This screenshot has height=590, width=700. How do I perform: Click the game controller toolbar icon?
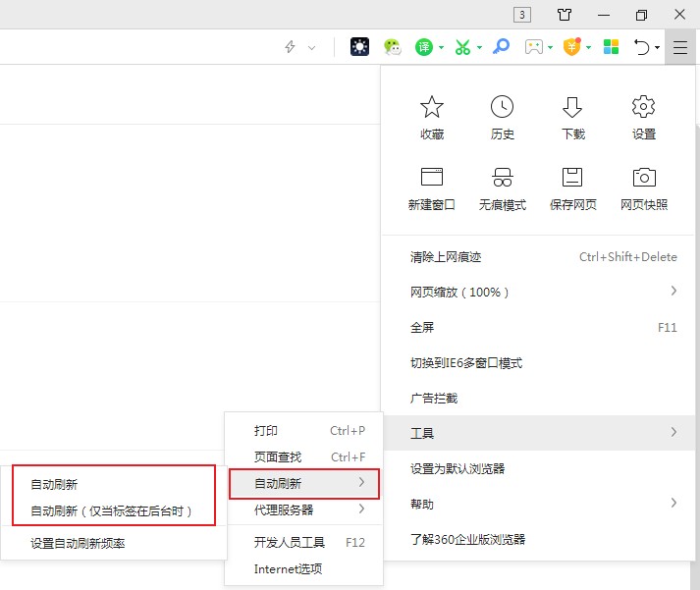[533, 47]
